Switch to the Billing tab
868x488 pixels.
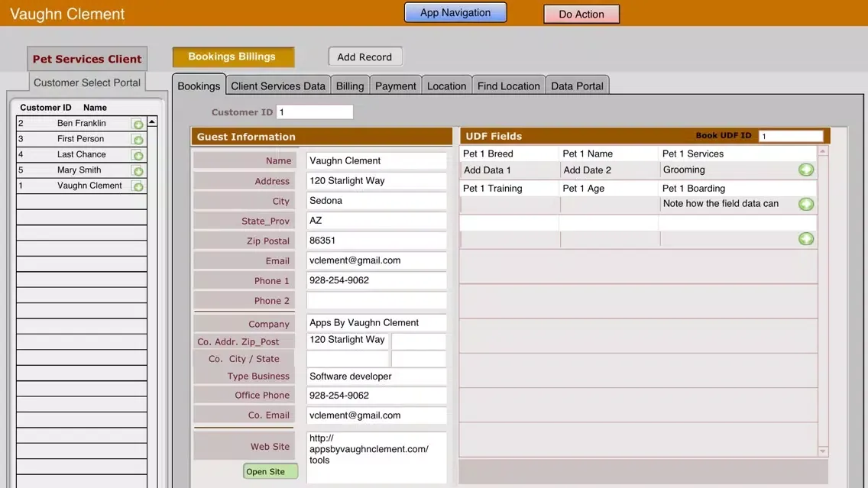(350, 86)
